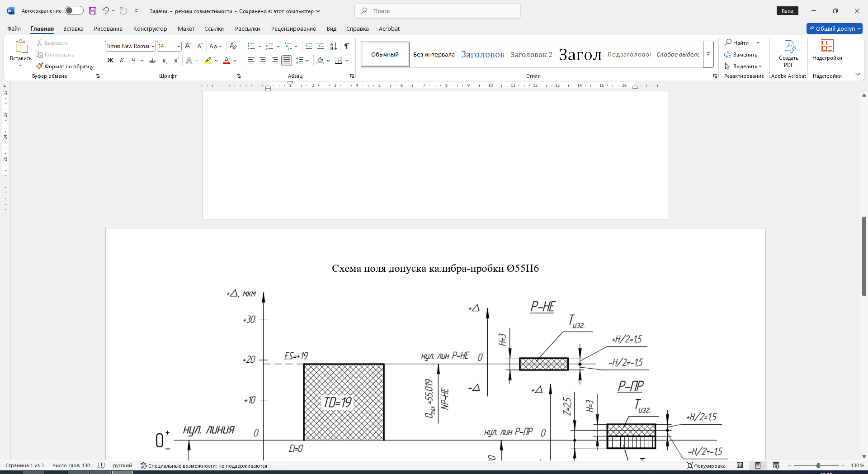Click the vertical scrollbar thumb
868x474 pixels.
click(864, 256)
